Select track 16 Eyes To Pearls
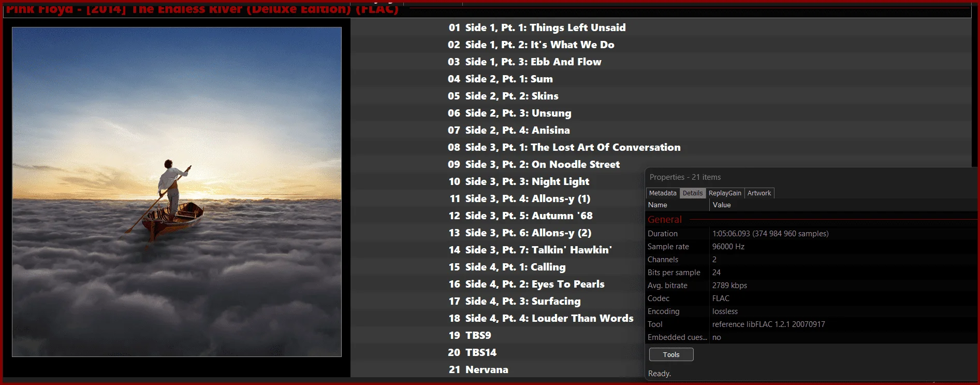The image size is (980, 385). point(526,284)
